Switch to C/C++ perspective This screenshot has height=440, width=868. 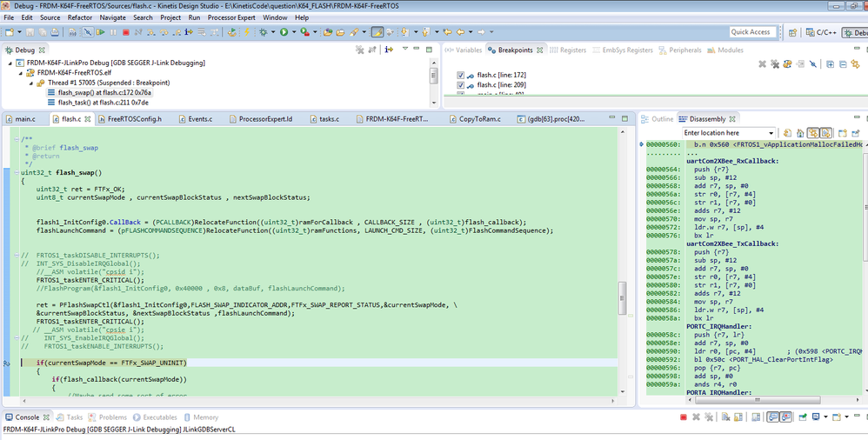click(x=821, y=32)
